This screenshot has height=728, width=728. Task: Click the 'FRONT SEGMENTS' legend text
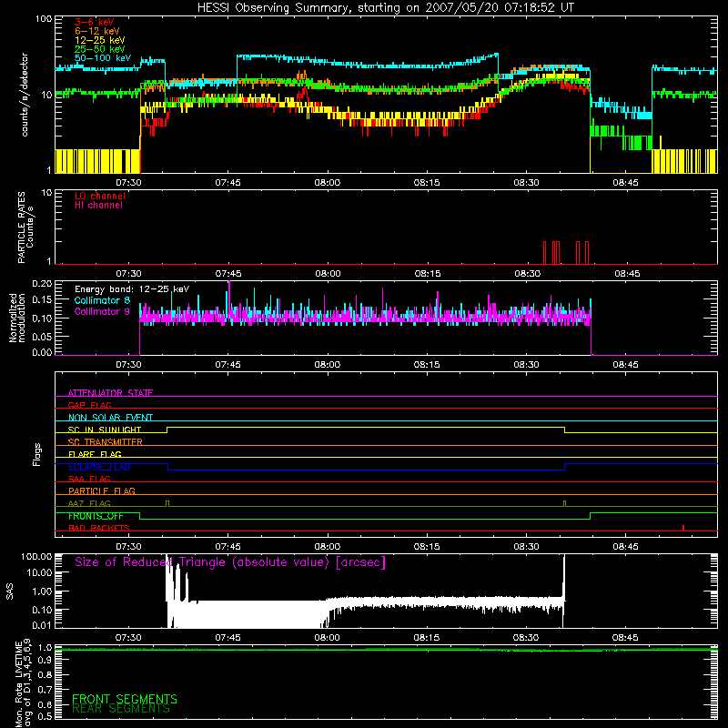pyautogui.click(x=125, y=699)
